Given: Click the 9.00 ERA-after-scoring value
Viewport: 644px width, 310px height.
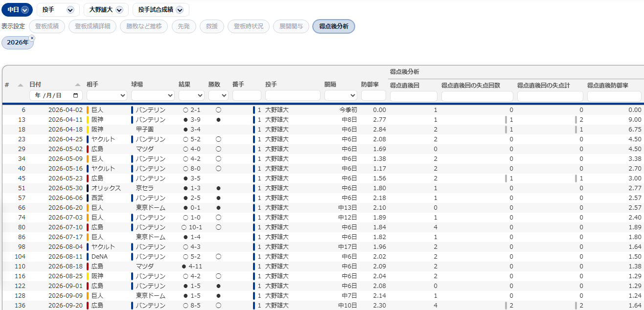Looking at the screenshot, I should (x=635, y=120).
